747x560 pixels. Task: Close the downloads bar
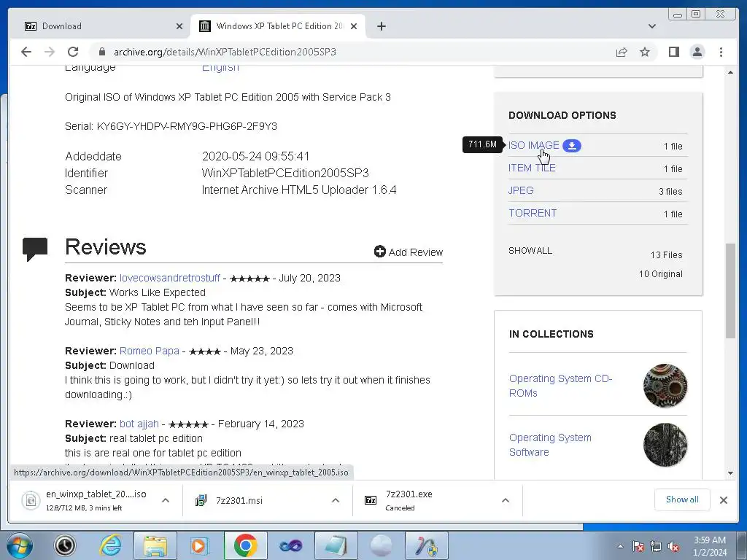coord(723,500)
